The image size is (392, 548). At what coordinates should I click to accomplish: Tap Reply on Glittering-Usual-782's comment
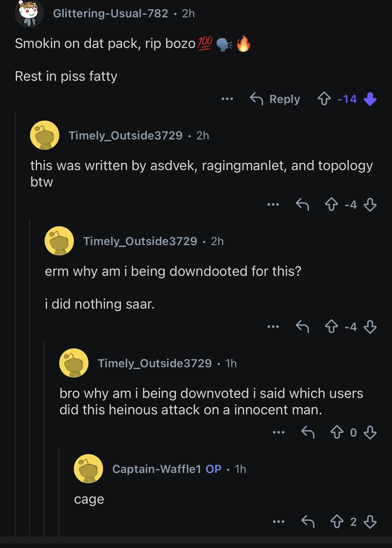[x=275, y=99]
